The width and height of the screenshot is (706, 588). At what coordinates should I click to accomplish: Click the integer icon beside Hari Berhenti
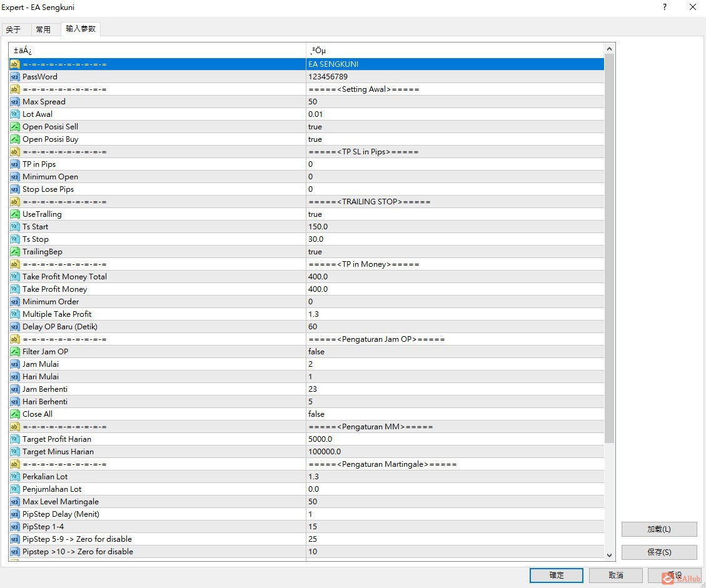coord(15,402)
